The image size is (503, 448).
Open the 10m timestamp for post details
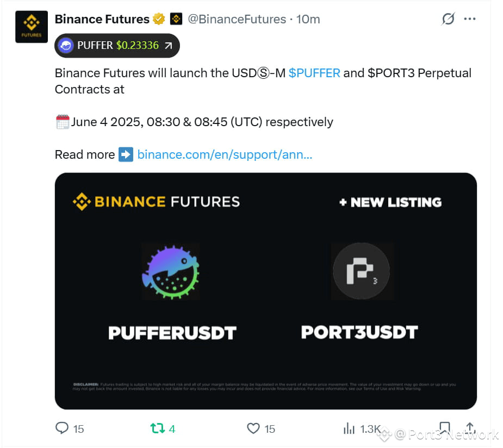pos(307,18)
